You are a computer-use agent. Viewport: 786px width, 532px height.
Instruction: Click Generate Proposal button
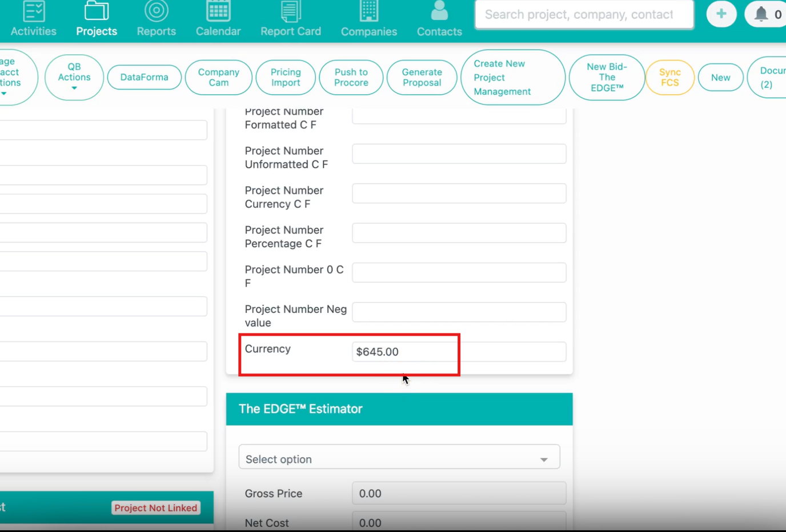click(x=422, y=77)
